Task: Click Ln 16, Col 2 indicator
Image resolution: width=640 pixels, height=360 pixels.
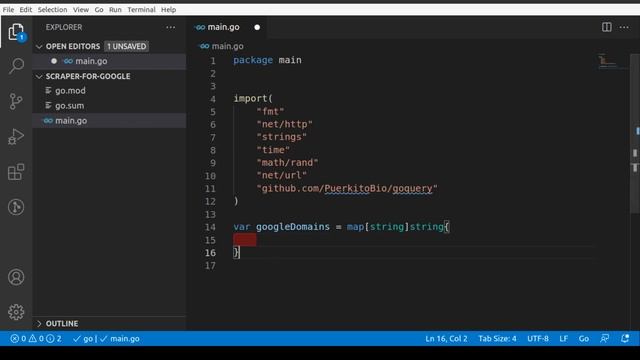Action: point(446,338)
